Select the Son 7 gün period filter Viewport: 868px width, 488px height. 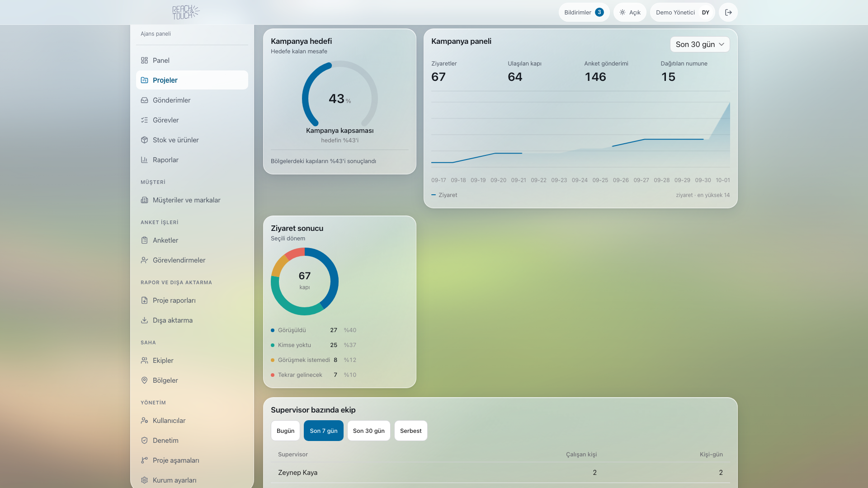coord(323,431)
